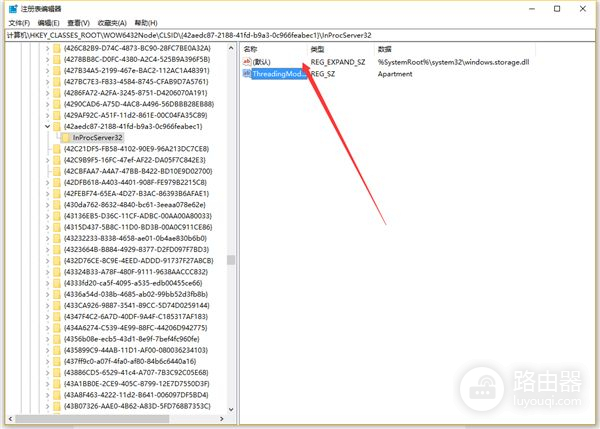Open the 查看(V) menu

click(x=78, y=23)
